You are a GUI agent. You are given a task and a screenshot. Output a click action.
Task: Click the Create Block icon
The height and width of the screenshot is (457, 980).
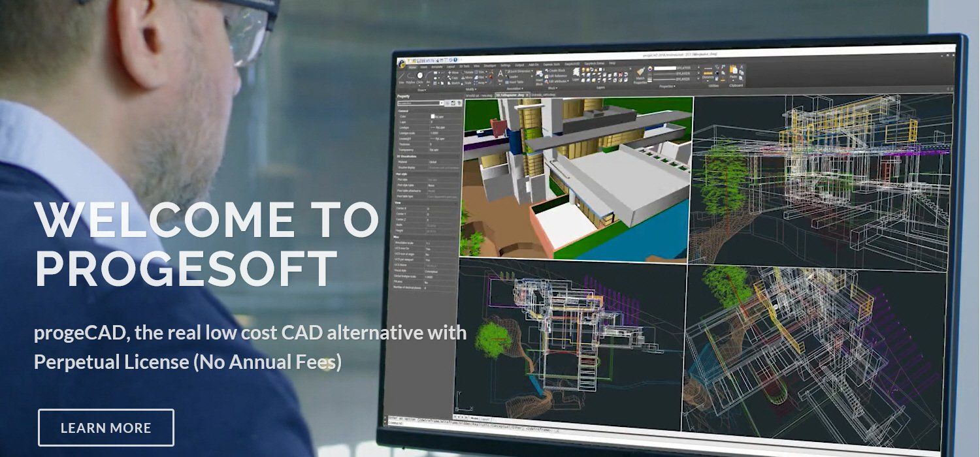click(x=547, y=71)
